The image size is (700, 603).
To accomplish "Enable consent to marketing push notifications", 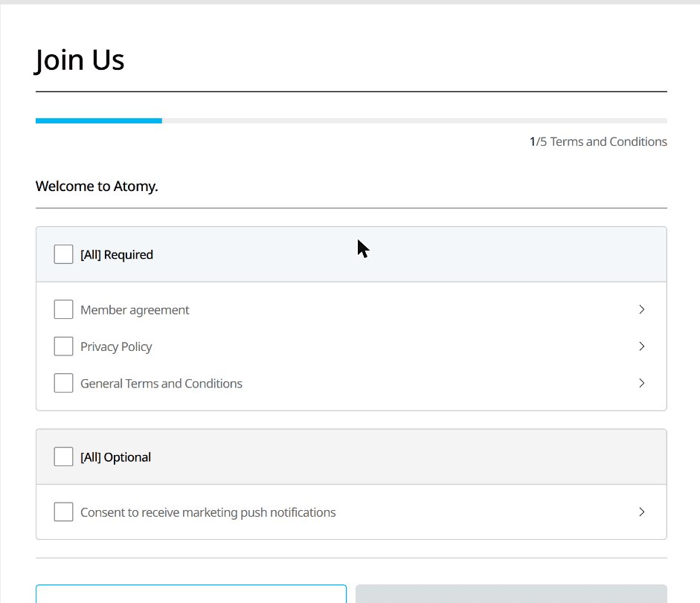I will pos(63,512).
